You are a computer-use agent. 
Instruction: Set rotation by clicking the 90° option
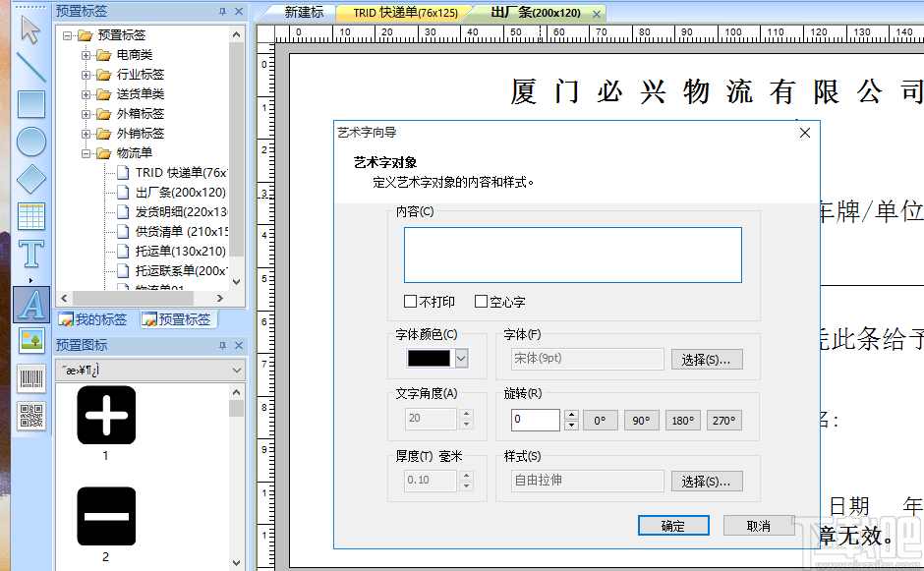point(641,420)
